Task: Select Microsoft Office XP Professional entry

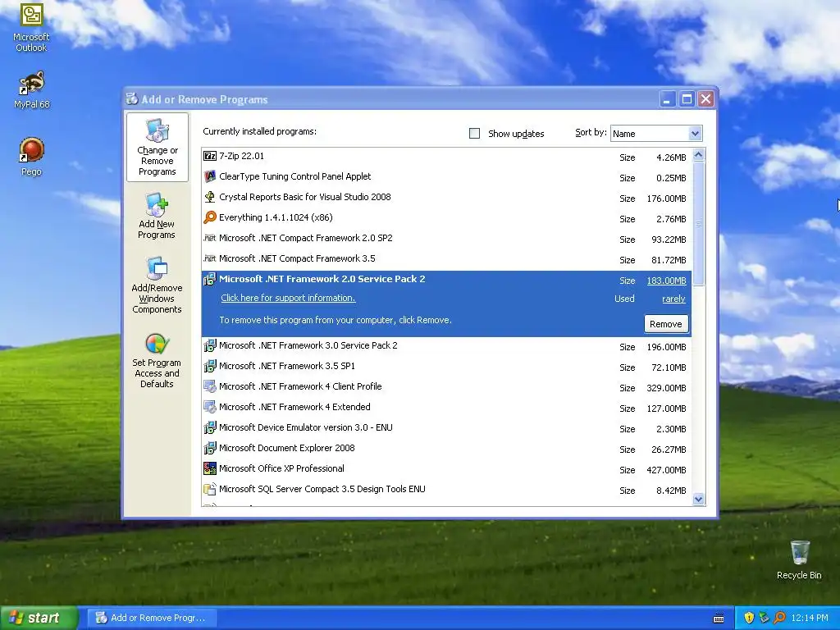Action: pos(446,468)
